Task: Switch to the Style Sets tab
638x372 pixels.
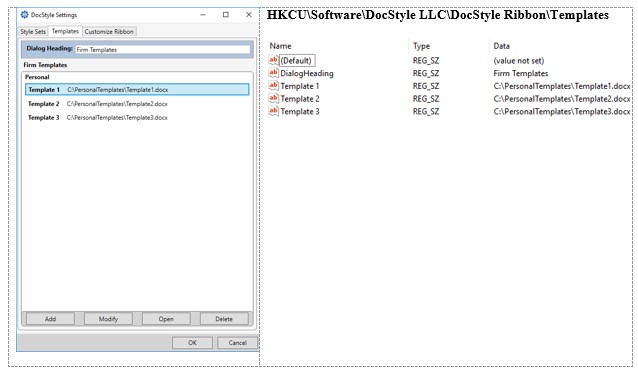Action: click(x=33, y=31)
